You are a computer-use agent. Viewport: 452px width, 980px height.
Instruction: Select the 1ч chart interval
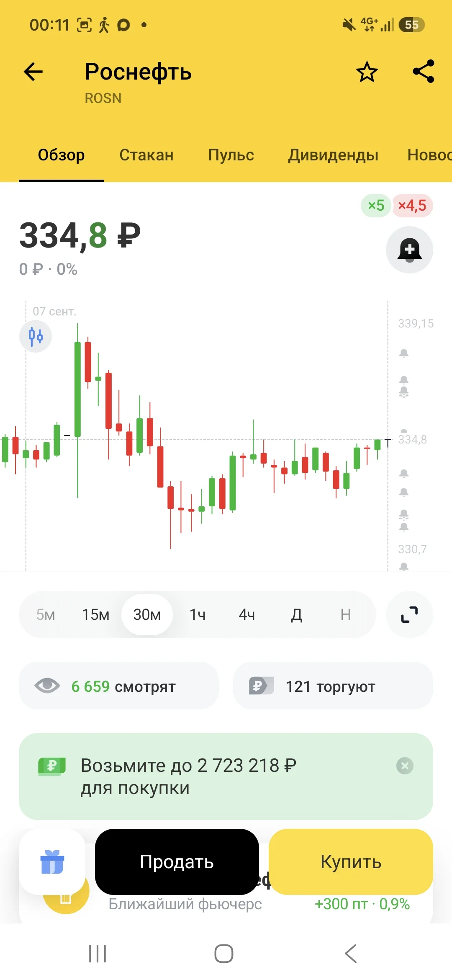pos(198,614)
